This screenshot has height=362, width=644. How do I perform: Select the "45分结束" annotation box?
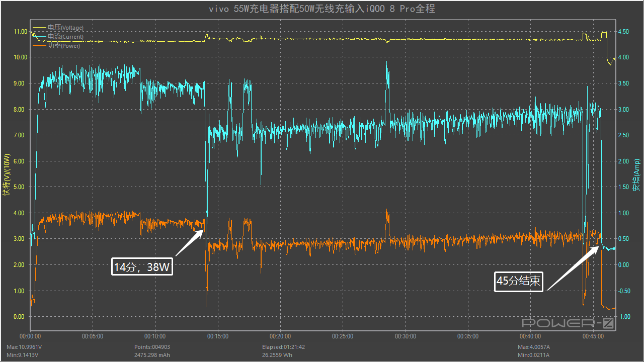coord(518,282)
